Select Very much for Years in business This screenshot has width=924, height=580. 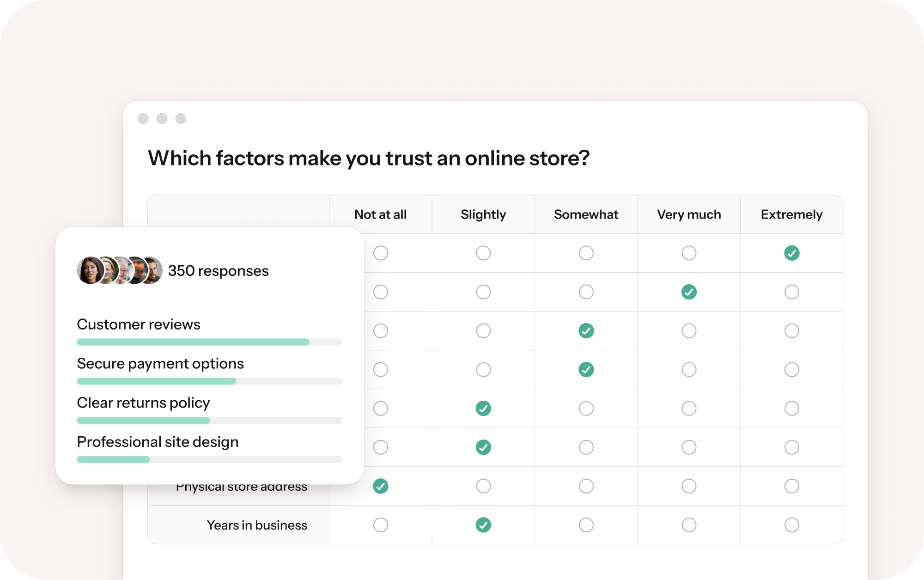click(x=689, y=525)
